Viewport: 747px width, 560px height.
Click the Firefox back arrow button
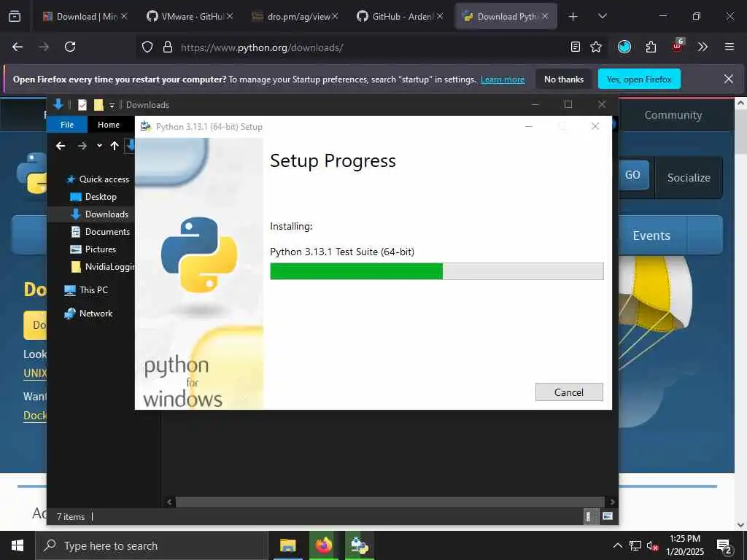(18, 47)
